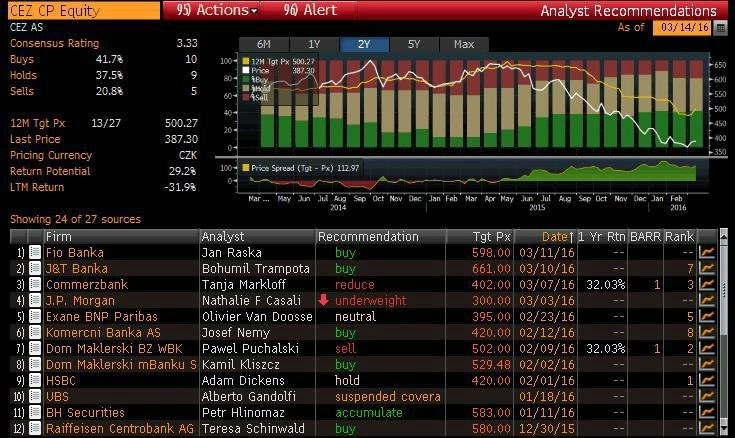Show chart icon for Dom Maklerski BZ WBK row
The width and height of the screenshot is (735, 438).
pos(706,348)
